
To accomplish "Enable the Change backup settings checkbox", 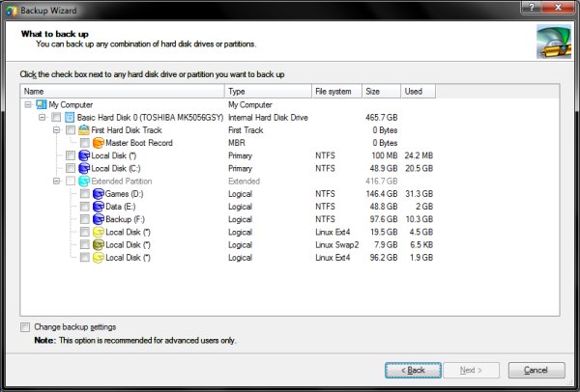I will (25, 327).
